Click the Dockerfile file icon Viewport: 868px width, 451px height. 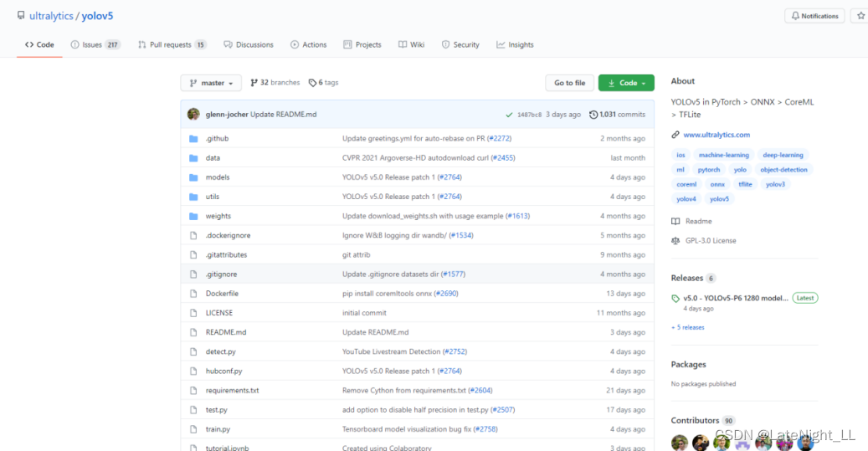(x=193, y=294)
